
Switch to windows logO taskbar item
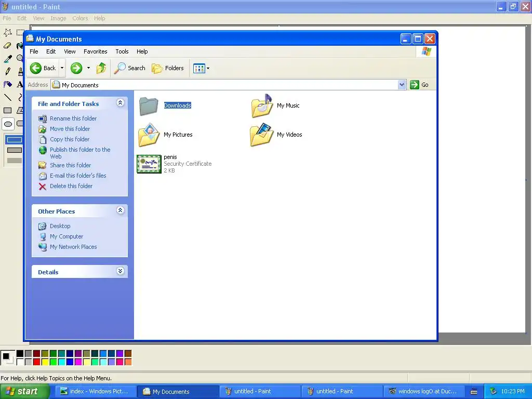coord(423,392)
